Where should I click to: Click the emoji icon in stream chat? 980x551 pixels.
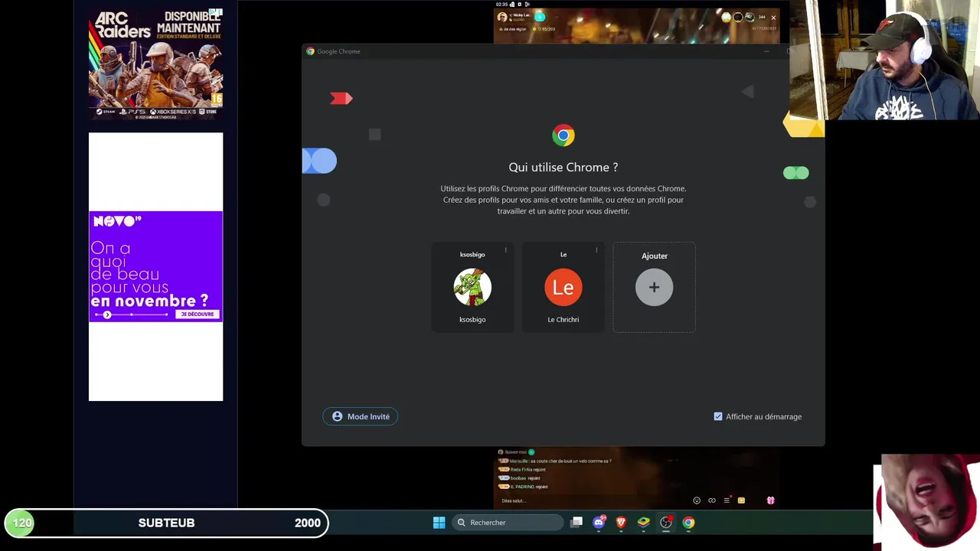tap(697, 500)
